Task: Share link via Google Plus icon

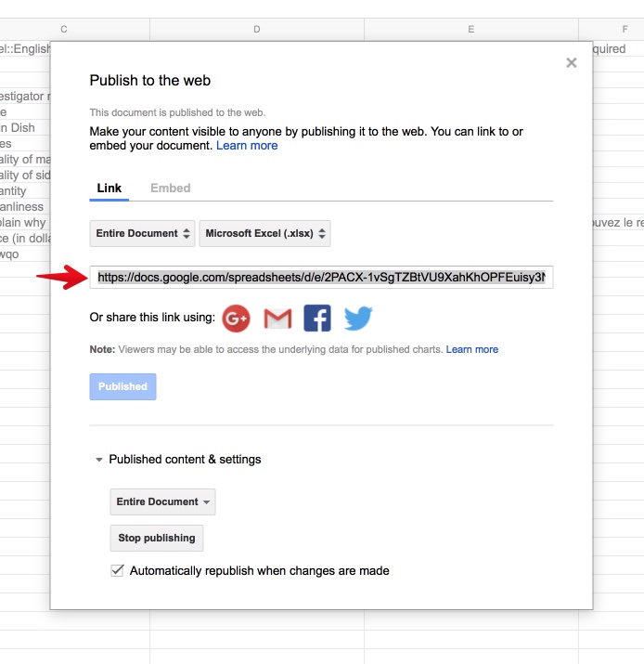Action: 237,319
